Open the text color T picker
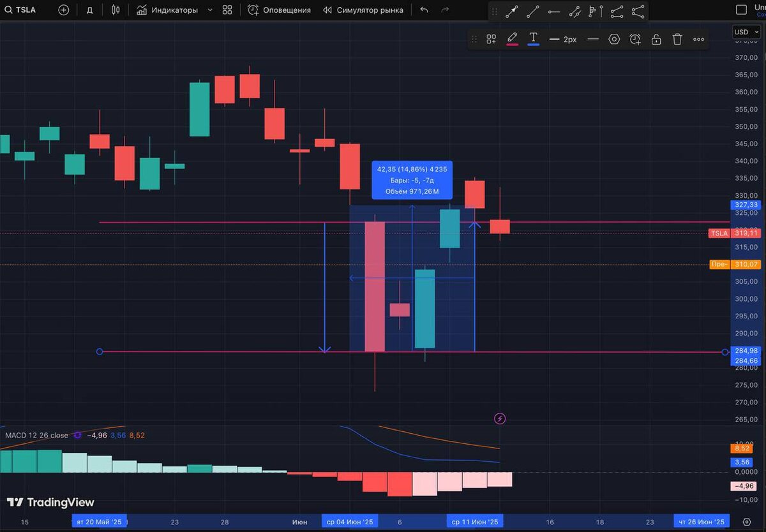Image resolution: width=766 pixels, height=532 pixels. pyautogui.click(x=534, y=40)
